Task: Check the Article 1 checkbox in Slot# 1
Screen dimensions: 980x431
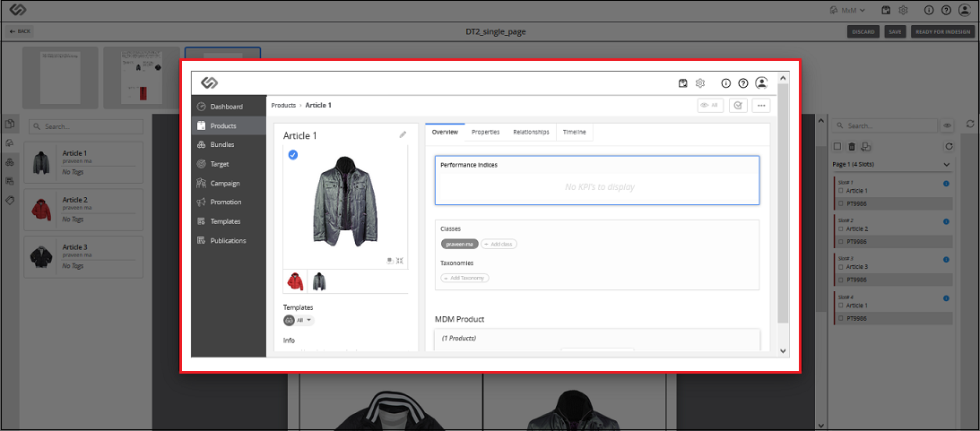Action: (841, 191)
